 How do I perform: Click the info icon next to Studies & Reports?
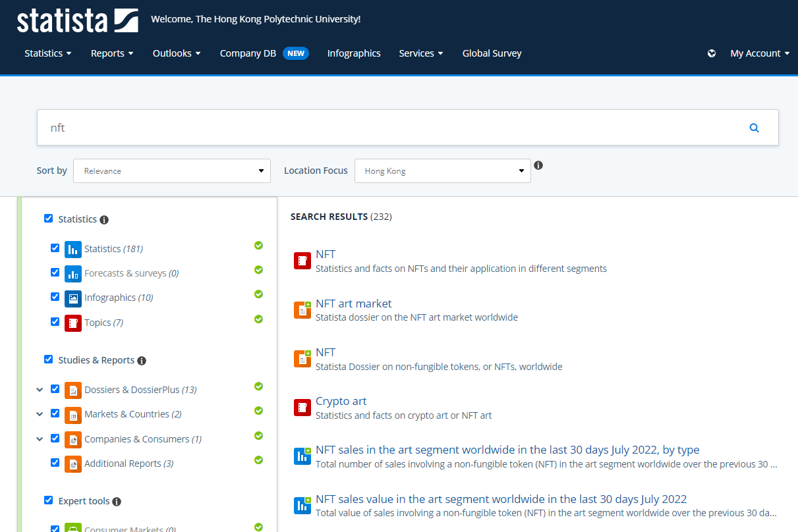(142, 361)
